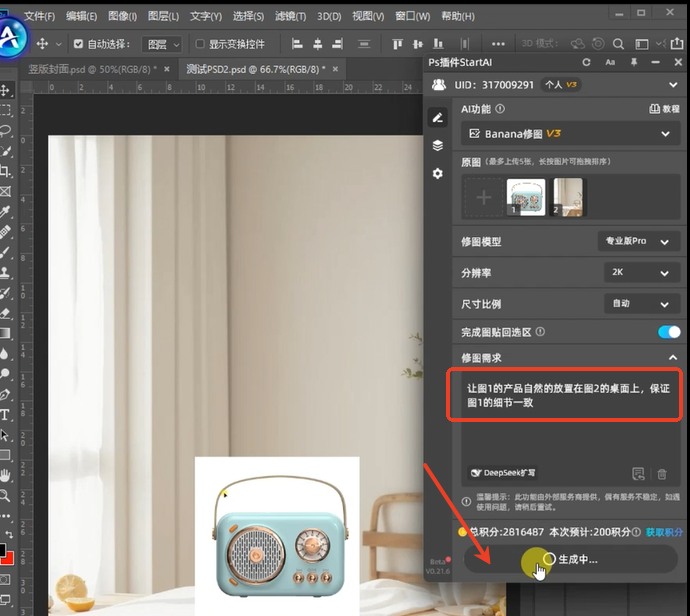Select the Eyedropper tool
The height and width of the screenshot is (616, 690).
click(5, 212)
